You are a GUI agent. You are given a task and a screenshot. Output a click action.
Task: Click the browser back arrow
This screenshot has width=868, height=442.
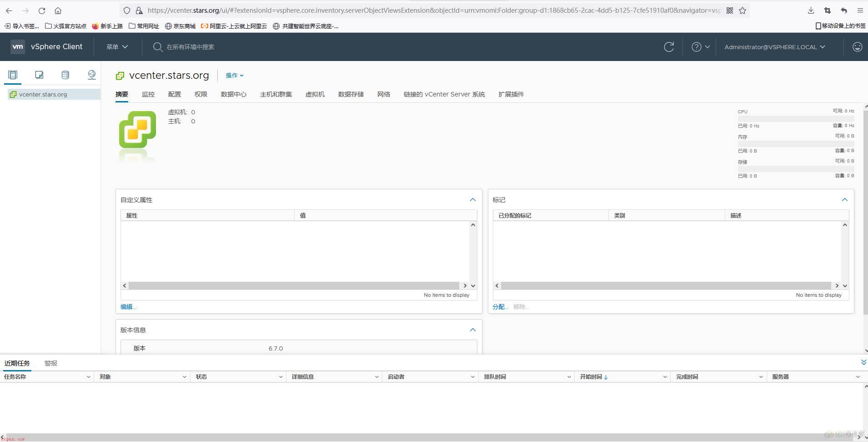(9, 10)
